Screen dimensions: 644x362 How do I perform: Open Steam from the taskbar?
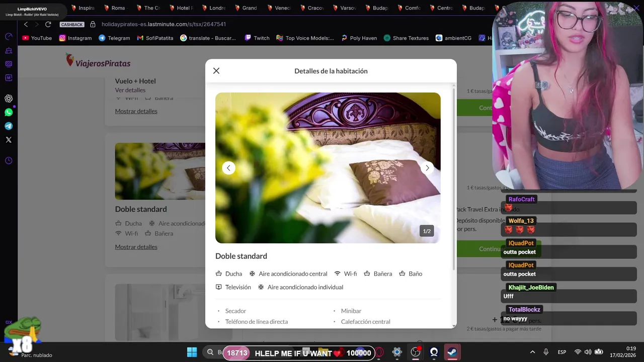pos(452,352)
